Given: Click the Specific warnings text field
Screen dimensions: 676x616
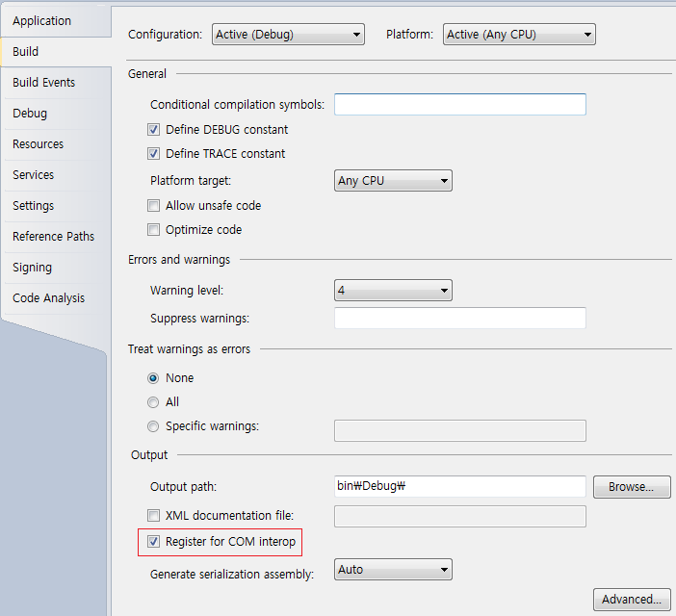Looking at the screenshot, I should coord(460,431).
